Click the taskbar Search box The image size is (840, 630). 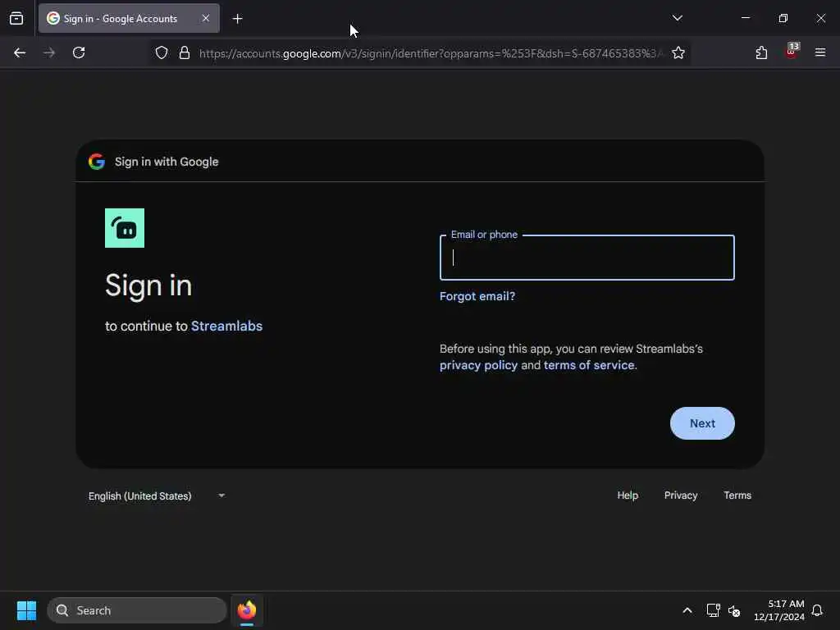point(137,610)
